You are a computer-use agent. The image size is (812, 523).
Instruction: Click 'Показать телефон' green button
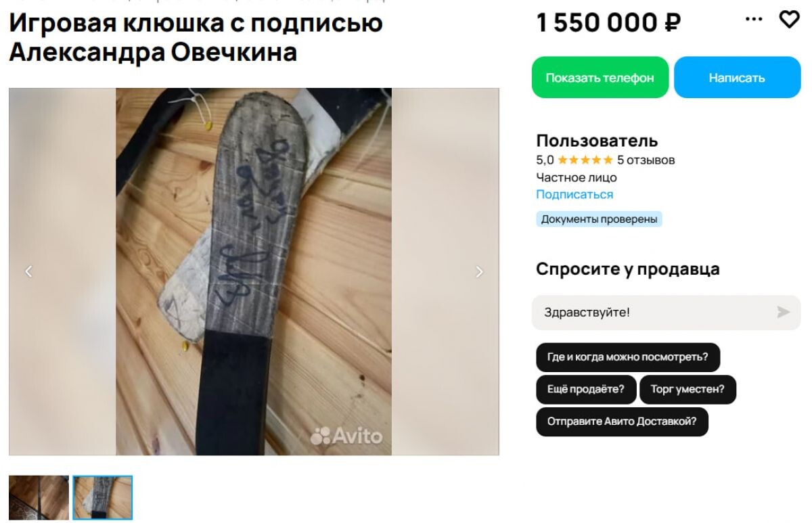pyautogui.click(x=600, y=77)
